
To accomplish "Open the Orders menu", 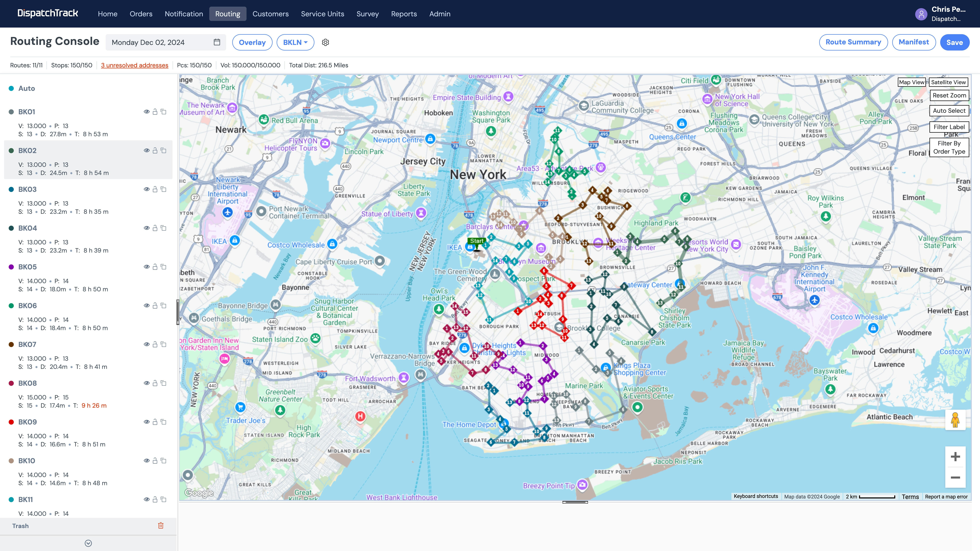I will (141, 14).
